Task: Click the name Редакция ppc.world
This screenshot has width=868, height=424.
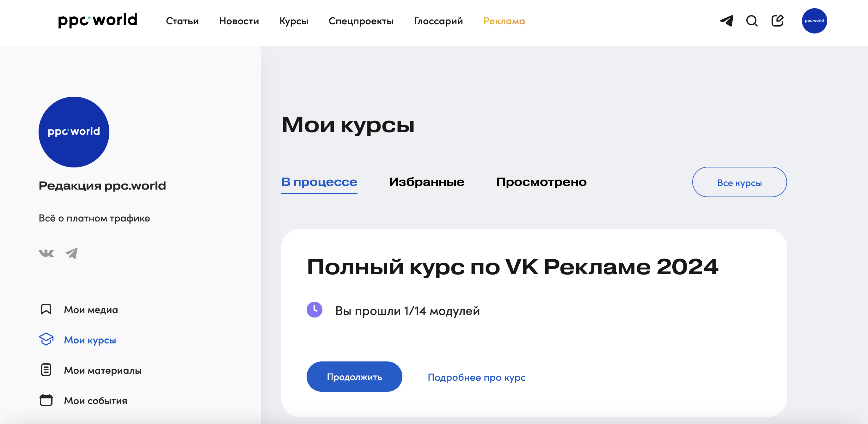Action: pos(102,185)
